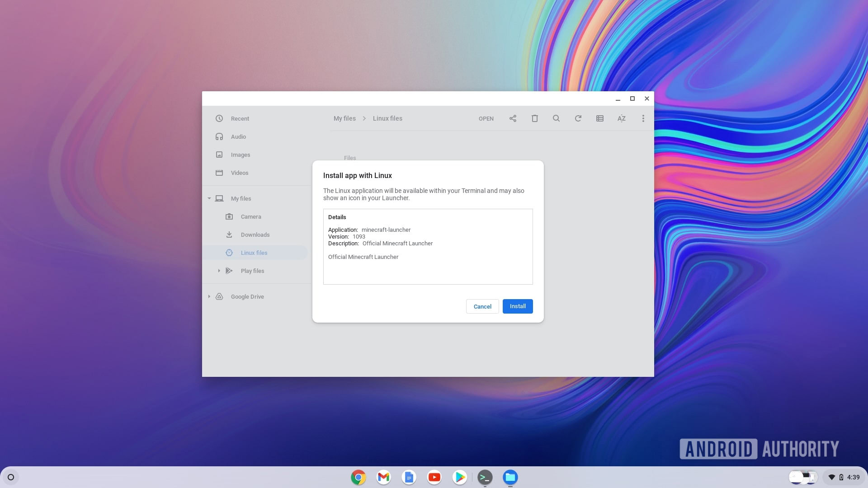868x488 pixels.
Task: Select Images category in sidebar
Action: 241,155
